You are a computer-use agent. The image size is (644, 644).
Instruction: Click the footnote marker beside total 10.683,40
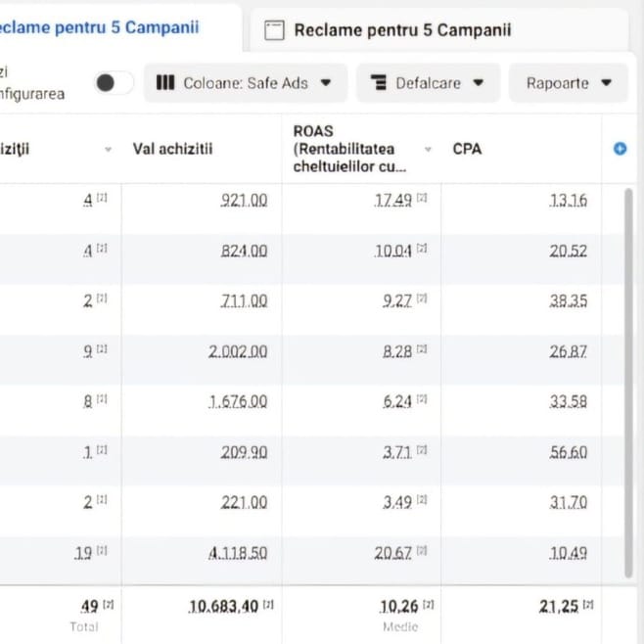point(268,606)
